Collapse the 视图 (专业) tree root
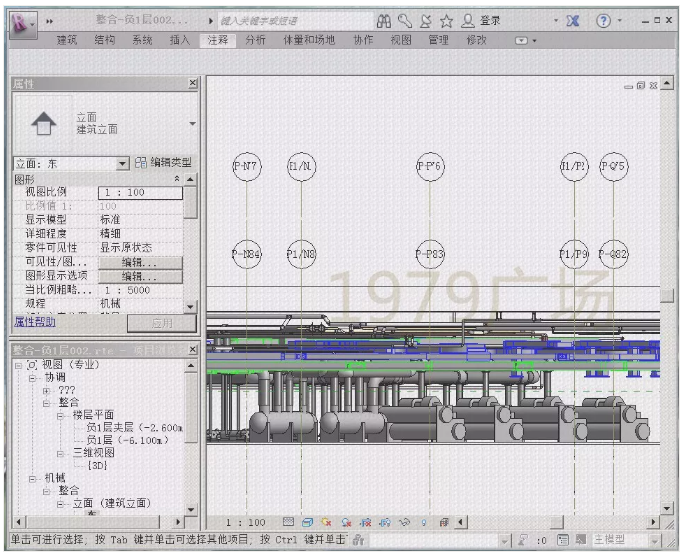This screenshot has height=556, width=686. point(18,365)
